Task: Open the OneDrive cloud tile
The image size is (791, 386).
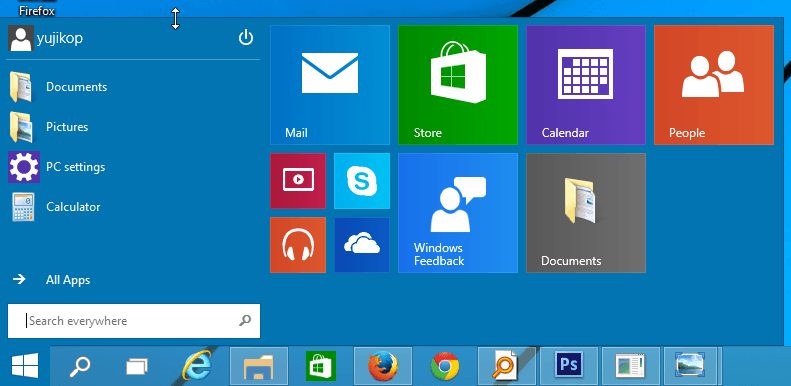Action: pyautogui.click(x=362, y=245)
